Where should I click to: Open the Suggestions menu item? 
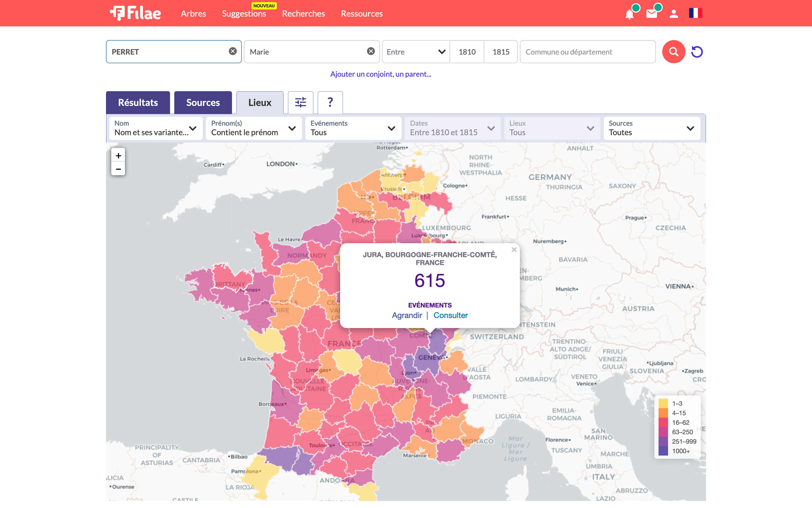(244, 14)
